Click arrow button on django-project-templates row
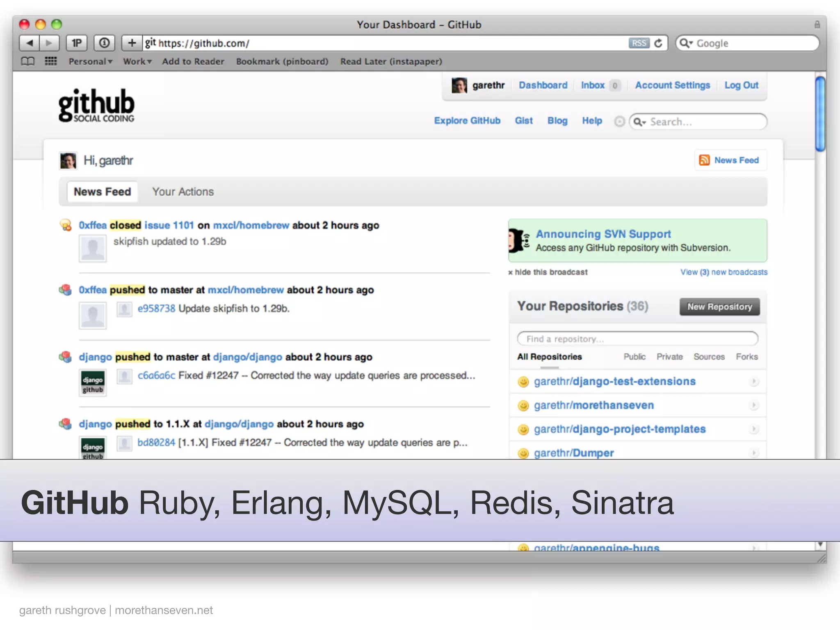This screenshot has width=840, height=630. (753, 429)
